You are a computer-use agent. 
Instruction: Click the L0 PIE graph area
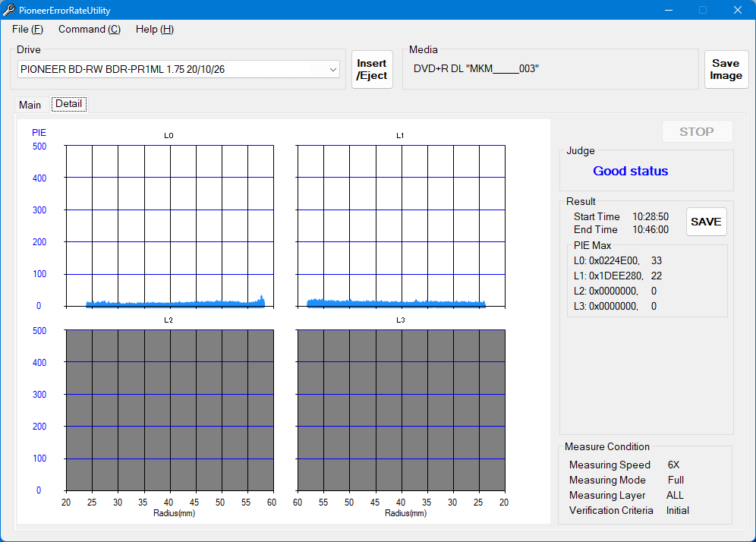click(x=169, y=226)
